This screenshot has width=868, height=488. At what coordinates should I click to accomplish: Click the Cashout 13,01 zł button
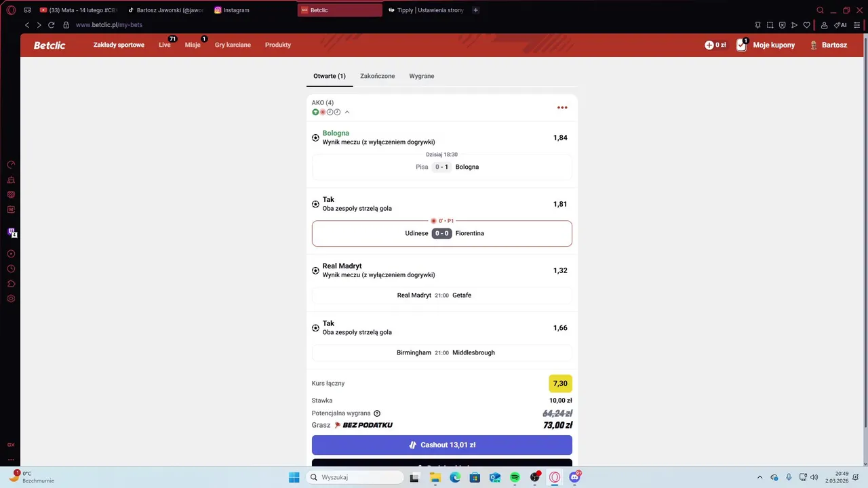tap(442, 445)
